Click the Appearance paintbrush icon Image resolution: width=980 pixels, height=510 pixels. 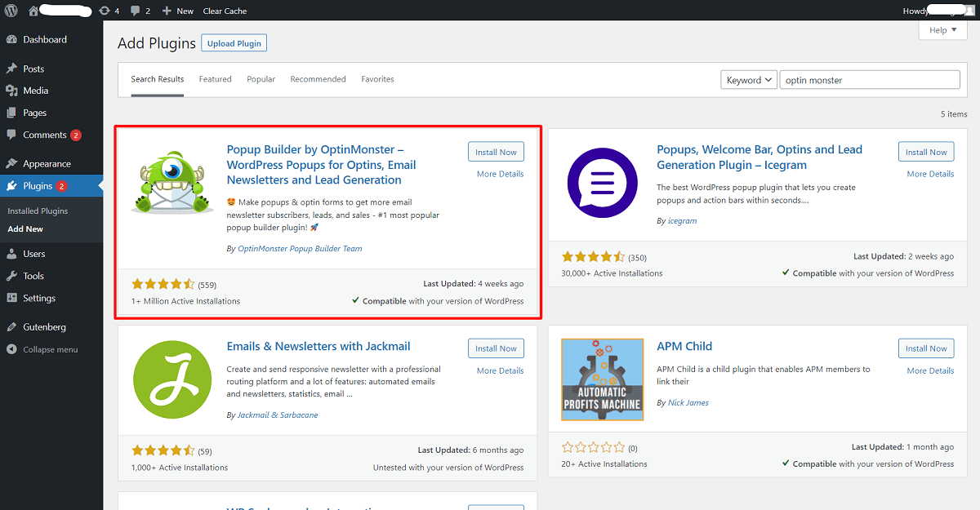11,163
